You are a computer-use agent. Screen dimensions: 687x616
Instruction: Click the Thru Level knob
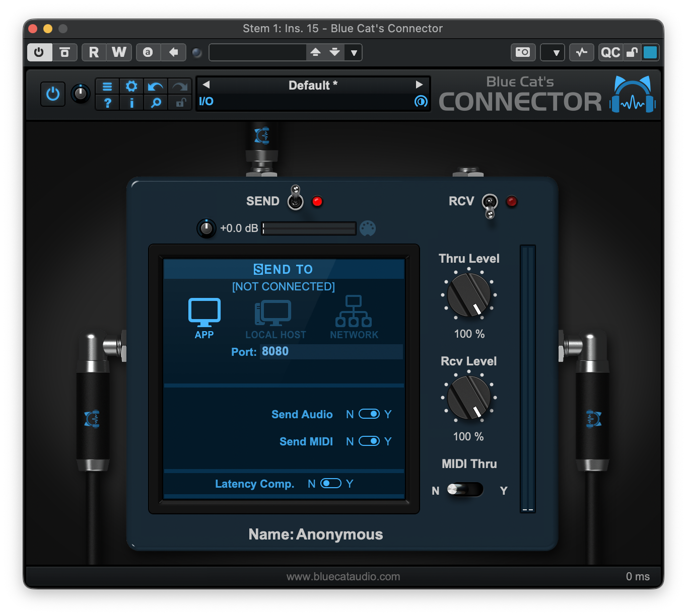[469, 295]
